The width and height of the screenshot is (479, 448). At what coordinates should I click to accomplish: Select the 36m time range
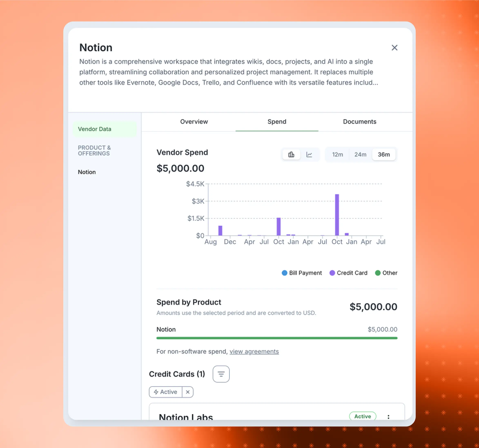384,155
